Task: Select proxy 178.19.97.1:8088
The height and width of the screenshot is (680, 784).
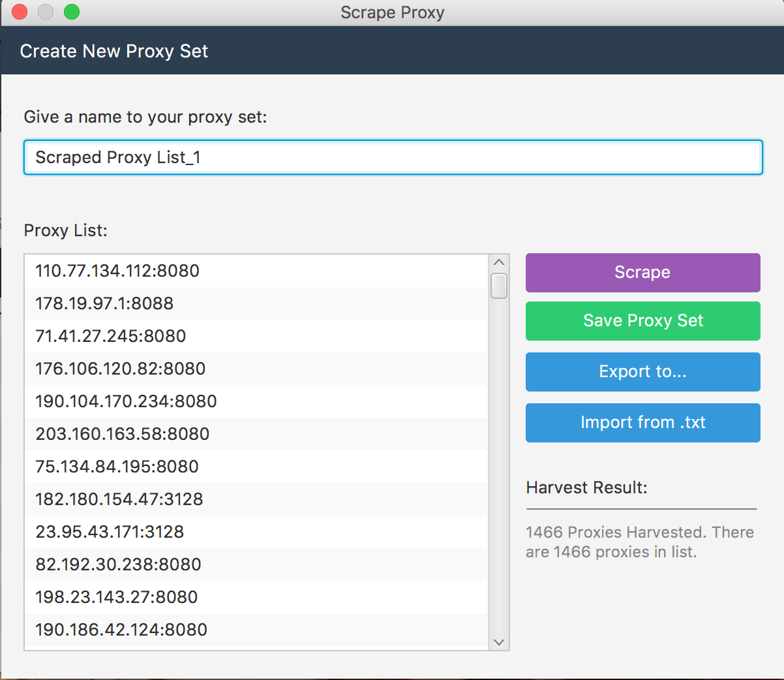Action: point(104,303)
